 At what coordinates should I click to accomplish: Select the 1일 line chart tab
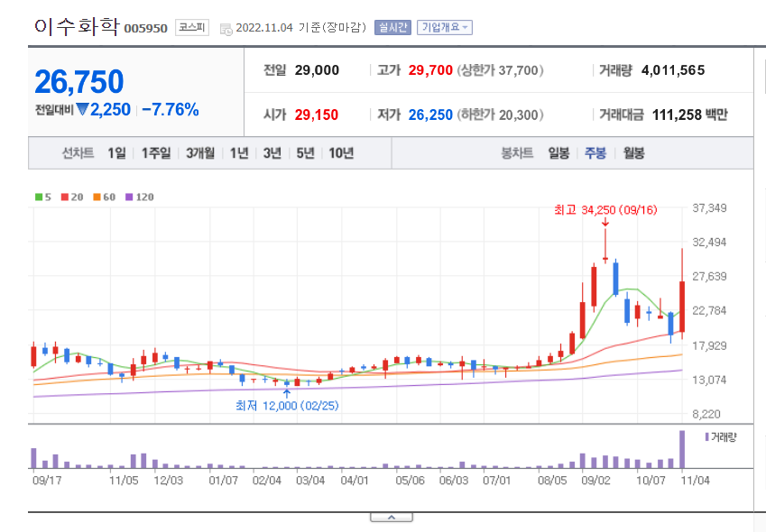(x=116, y=153)
